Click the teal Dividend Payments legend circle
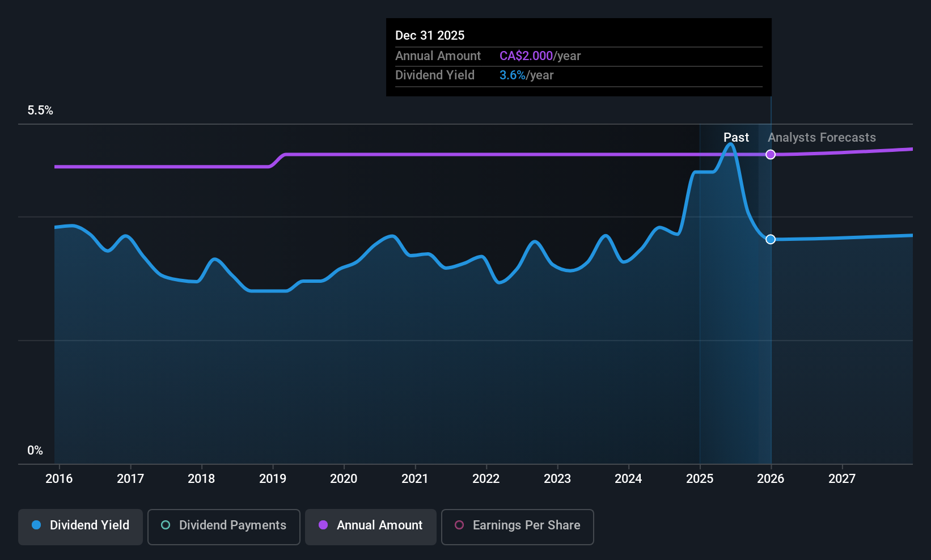 [x=166, y=525]
